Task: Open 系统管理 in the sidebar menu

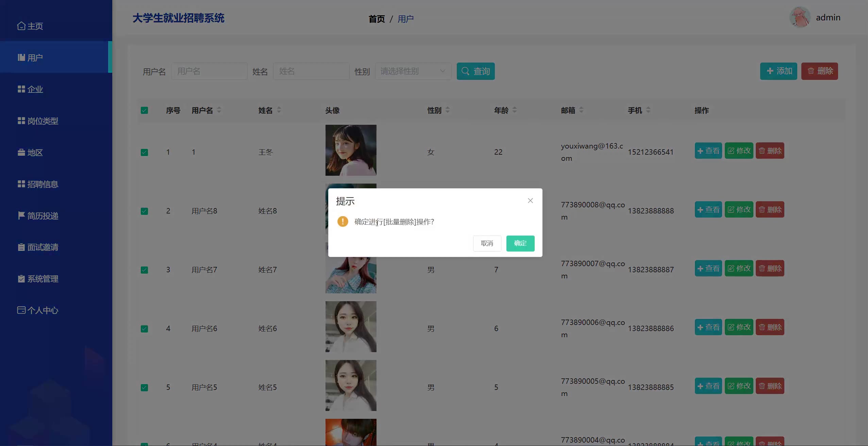Action: pyautogui.click(x=43, y=279)
